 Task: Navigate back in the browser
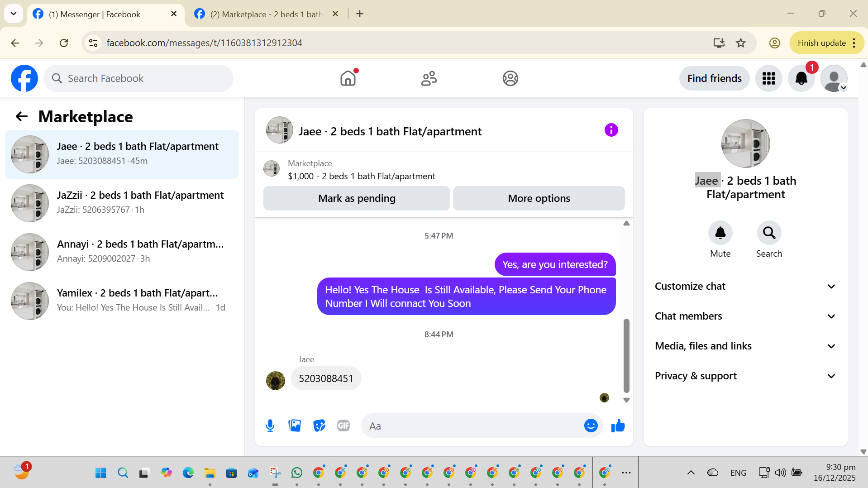[15, 43]
